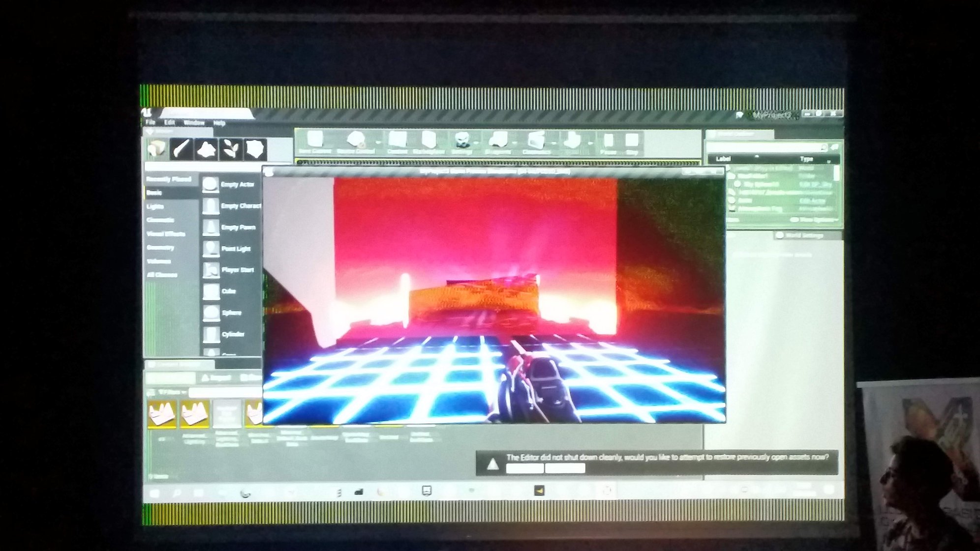Open the Cinematics toolbar dropdown arrow
The height and width of the screenshot is (551, 980).
click(553, 144)
